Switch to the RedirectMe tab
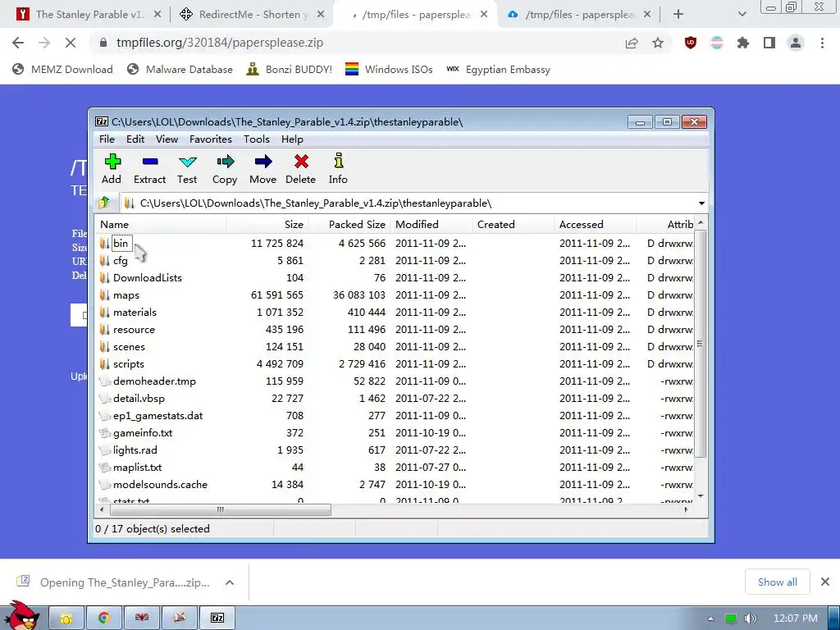The height and width of the screenshot is (630, 840). click(x=251, y=15)
